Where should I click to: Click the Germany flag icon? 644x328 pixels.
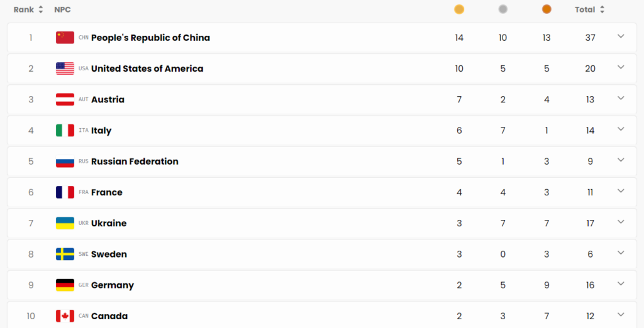coord(65,285)
